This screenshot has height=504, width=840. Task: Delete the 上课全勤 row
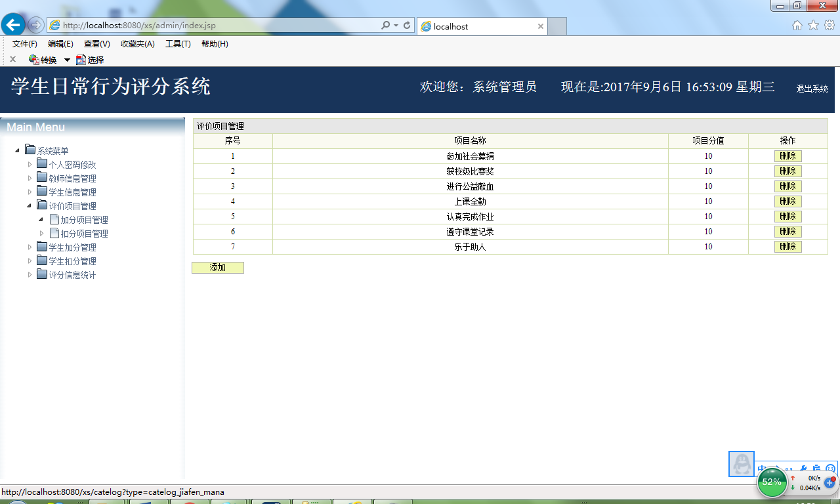pyautogui.click(x=788, y=201)
